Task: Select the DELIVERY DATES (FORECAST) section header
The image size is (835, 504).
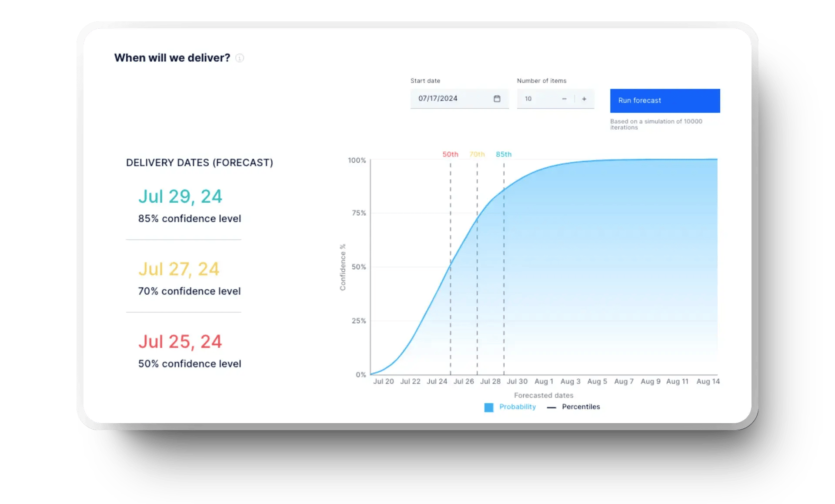Action: [200, 162]
